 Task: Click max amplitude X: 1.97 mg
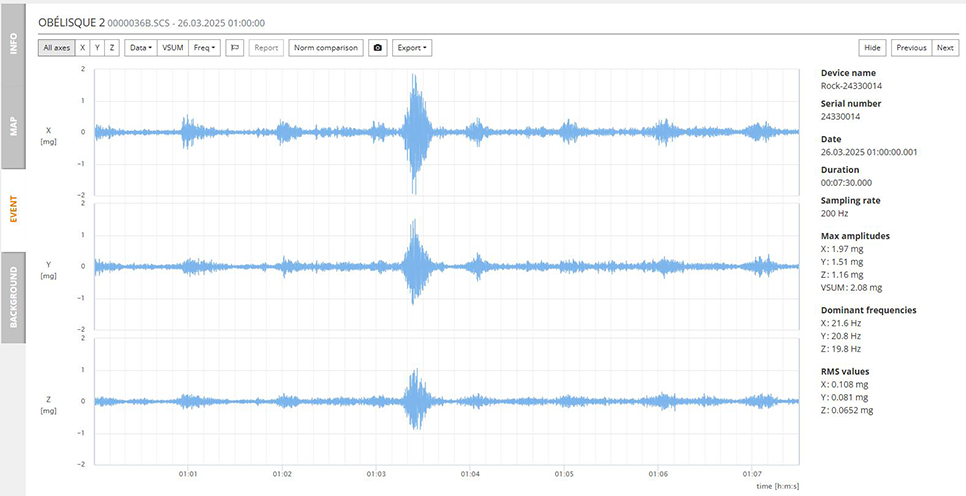842,249
